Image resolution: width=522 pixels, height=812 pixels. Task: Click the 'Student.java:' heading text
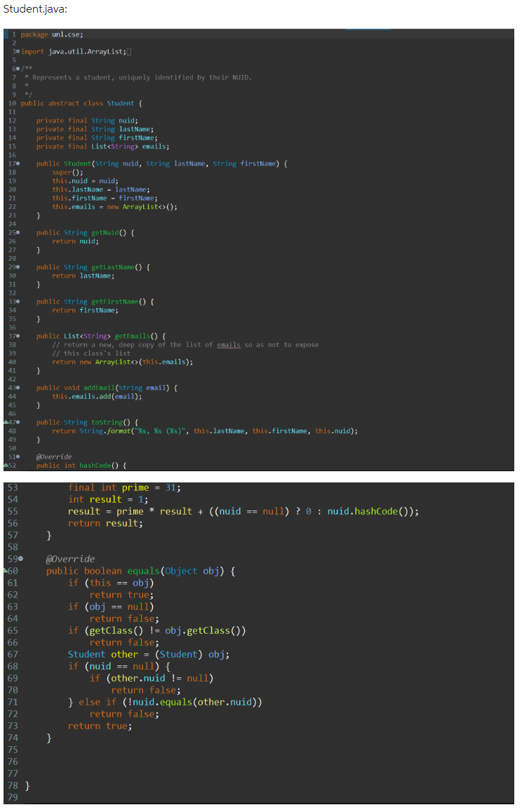coord(35,9)
